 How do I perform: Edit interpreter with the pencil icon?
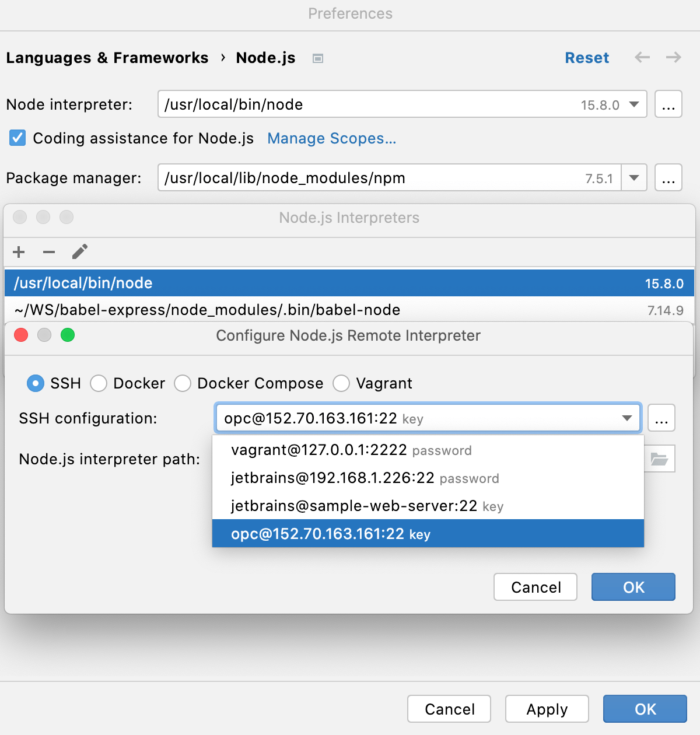[x=79, y=252]
